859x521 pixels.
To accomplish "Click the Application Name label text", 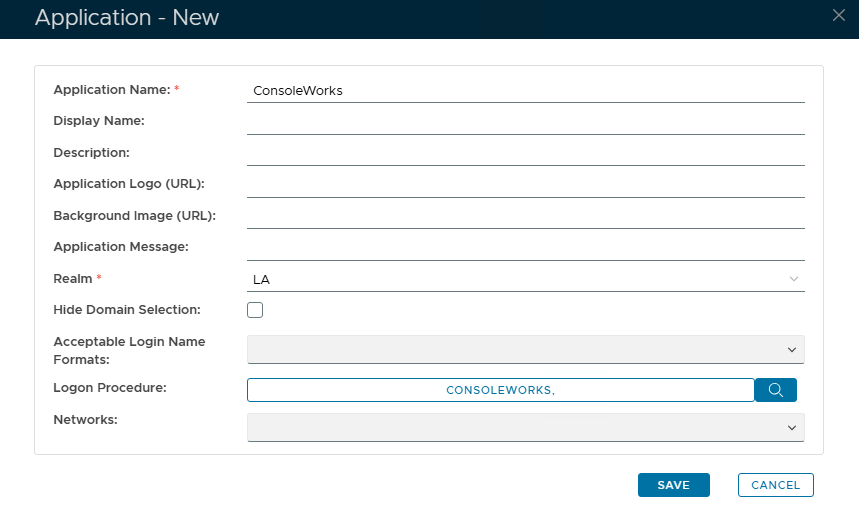I will (111, 90).
